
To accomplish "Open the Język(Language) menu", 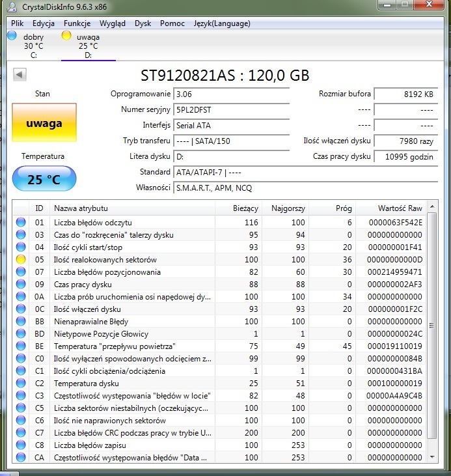I will pyautogui.click(x=221, y=23).
